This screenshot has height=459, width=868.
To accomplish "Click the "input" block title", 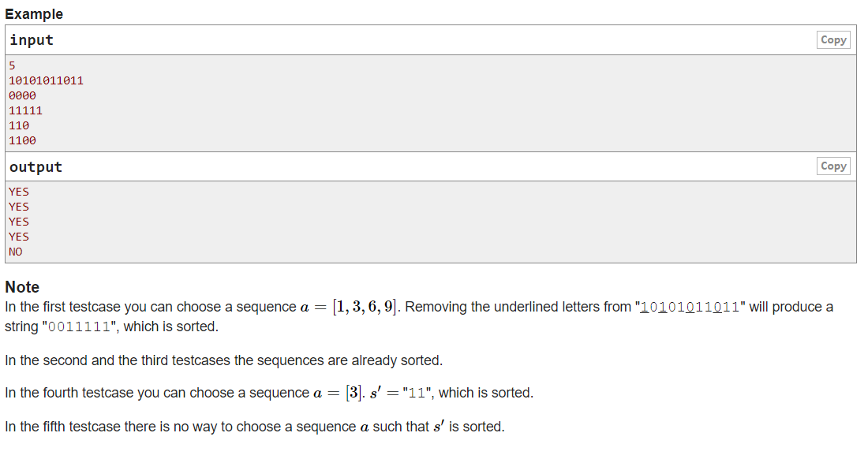I will [32, 40].
